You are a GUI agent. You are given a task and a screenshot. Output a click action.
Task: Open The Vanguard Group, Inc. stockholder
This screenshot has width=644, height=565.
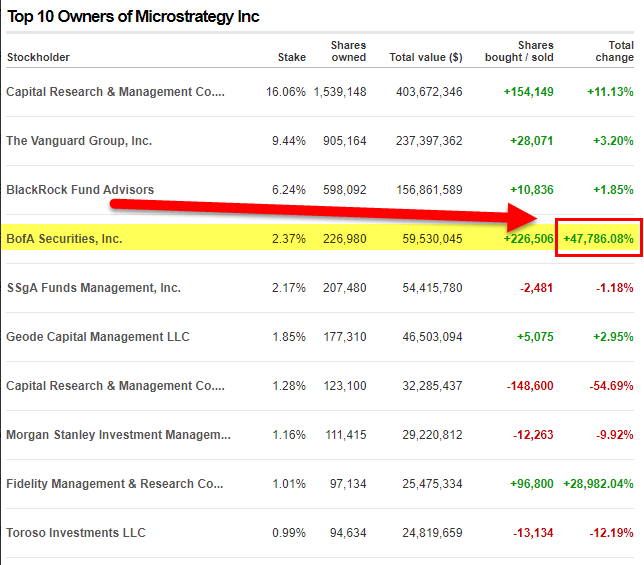[79, 141]
